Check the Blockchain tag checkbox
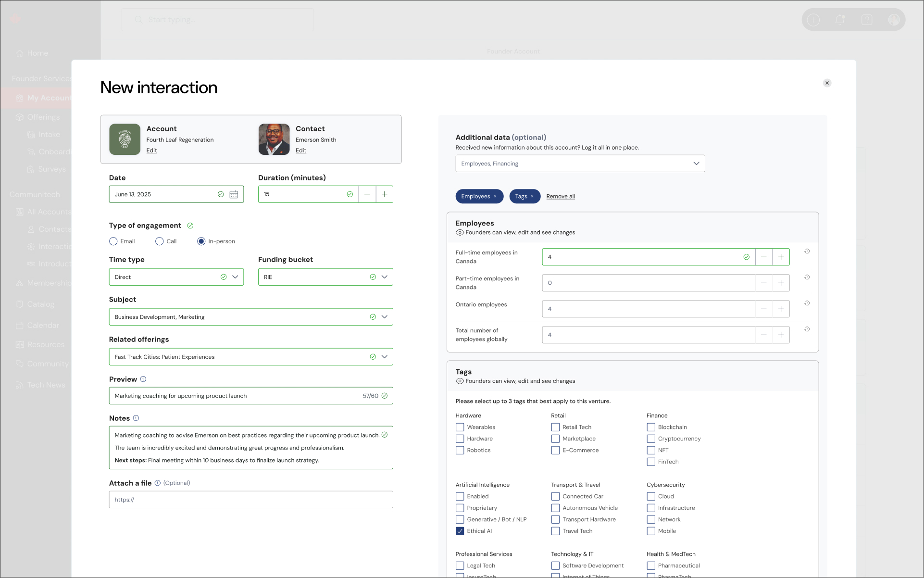924x578 pixels. click(x=651, y=427)
